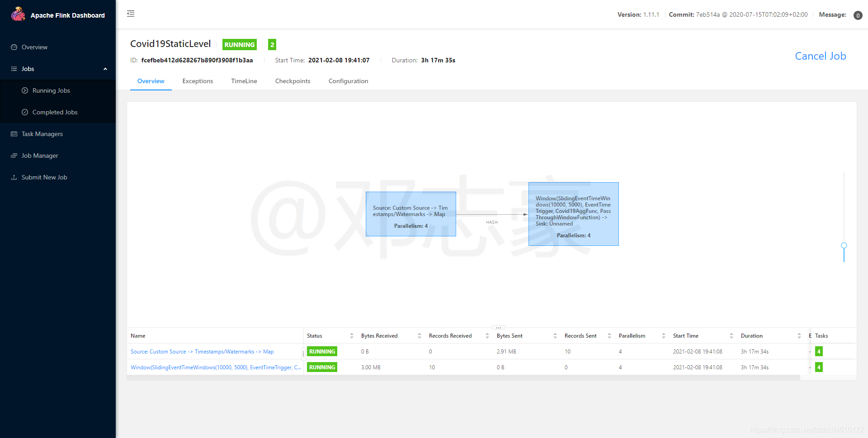The image size is (868, 438).
Task: Open Running Jobs list
Action: [58, 90]
